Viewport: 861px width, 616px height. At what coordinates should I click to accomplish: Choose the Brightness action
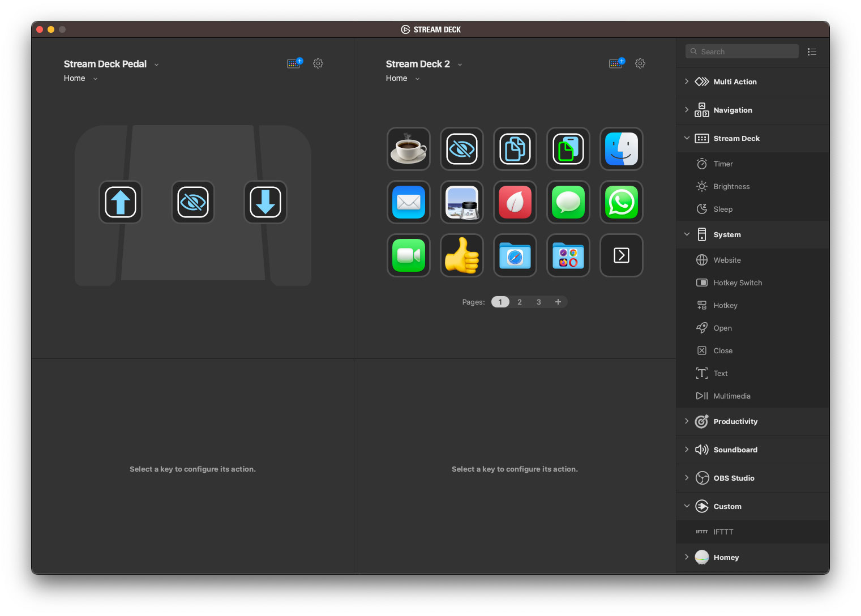click(753, 186)
